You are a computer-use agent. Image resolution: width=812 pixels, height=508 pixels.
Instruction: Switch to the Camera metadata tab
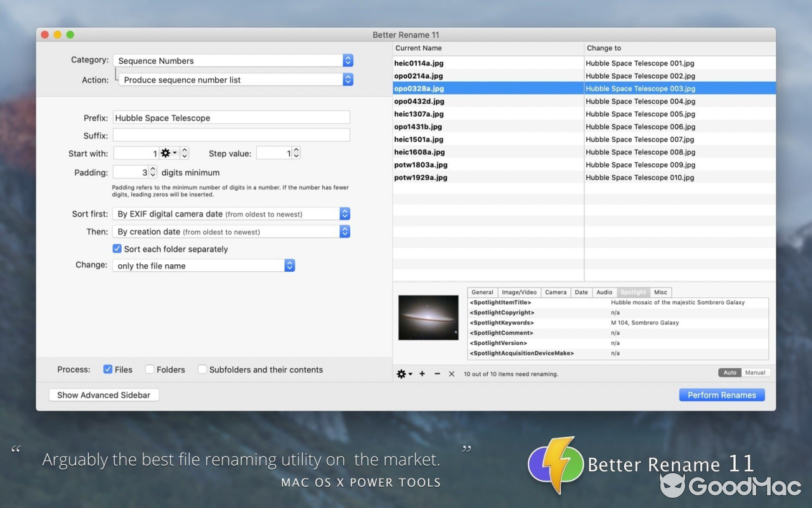tap(556, 292)
